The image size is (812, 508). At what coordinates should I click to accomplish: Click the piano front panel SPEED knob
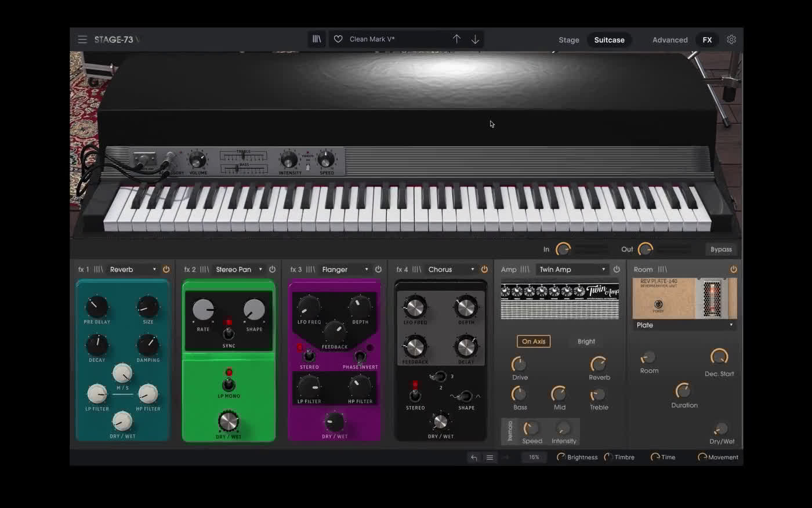tap(326, 159)
